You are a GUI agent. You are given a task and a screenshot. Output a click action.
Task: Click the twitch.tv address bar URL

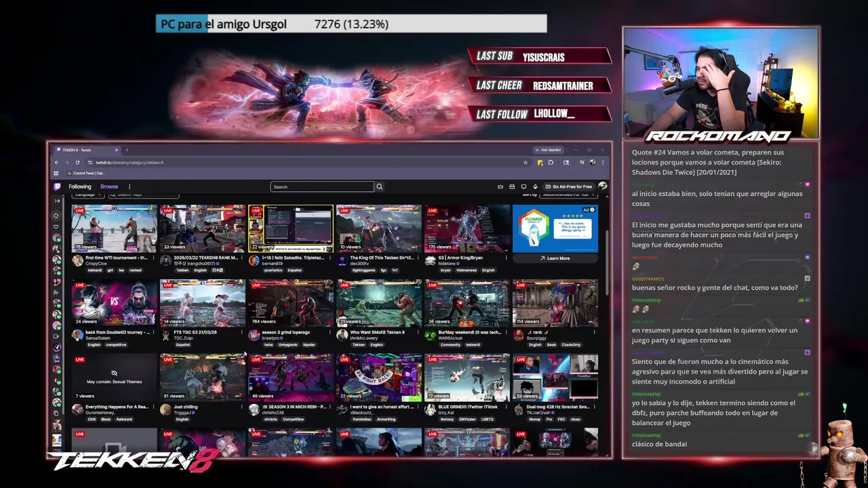[x=129, y=163]
